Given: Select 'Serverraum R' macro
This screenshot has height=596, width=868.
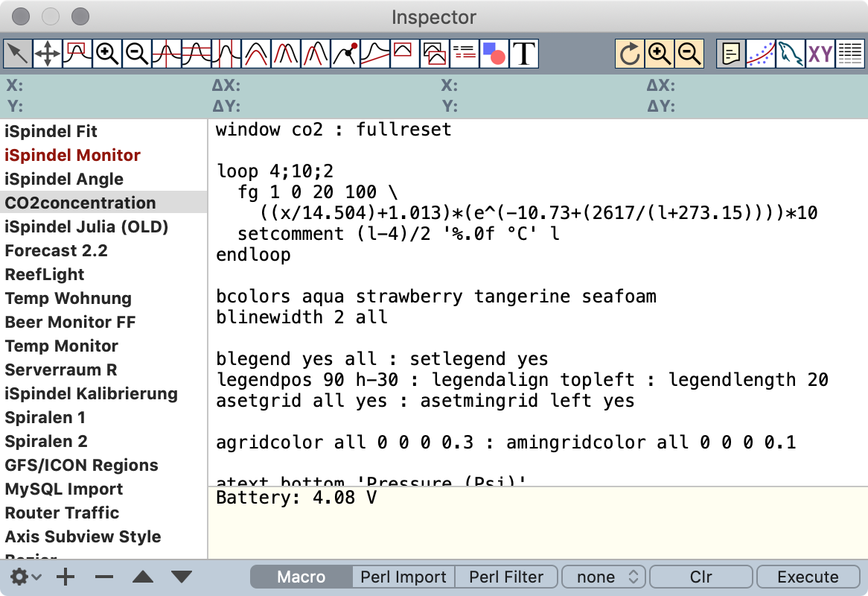Looking at the screenshot, I should [x=103, y=370].
